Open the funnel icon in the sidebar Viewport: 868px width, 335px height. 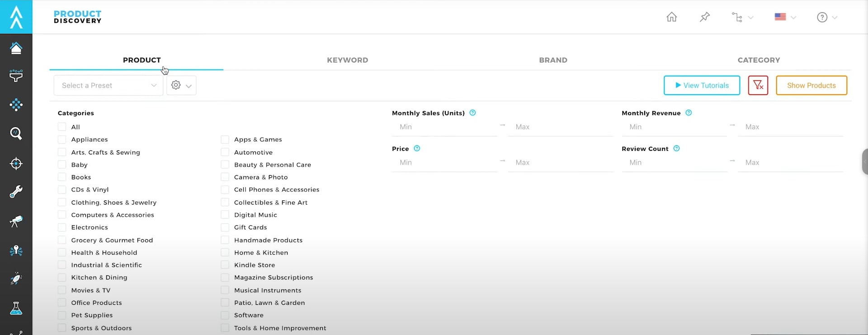tap(16, 76)
